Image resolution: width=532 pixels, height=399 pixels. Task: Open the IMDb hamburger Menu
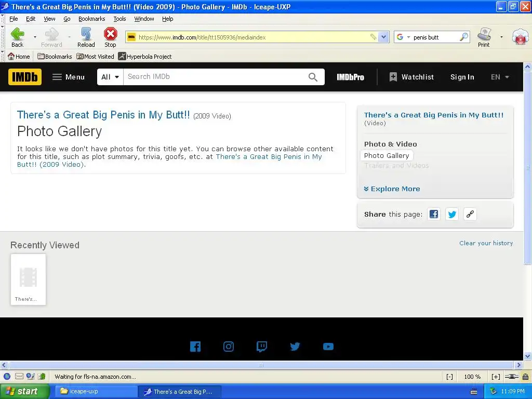tap(69, 77)
